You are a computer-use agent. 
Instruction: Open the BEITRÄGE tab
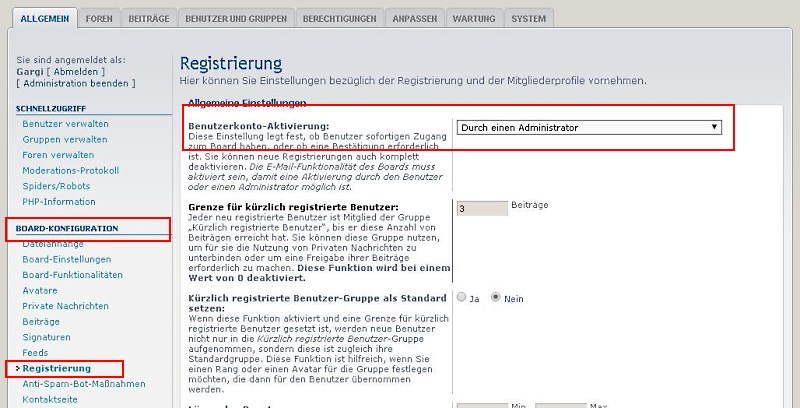[148, 18]
